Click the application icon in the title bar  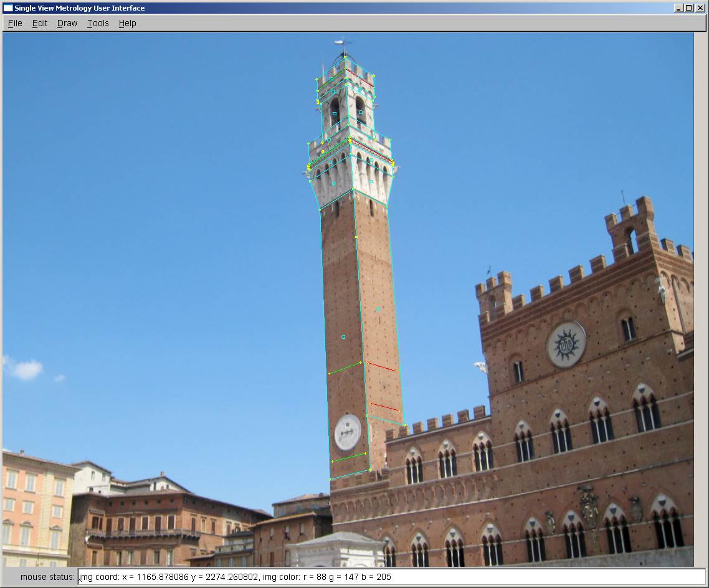click(x=8, y=7)
